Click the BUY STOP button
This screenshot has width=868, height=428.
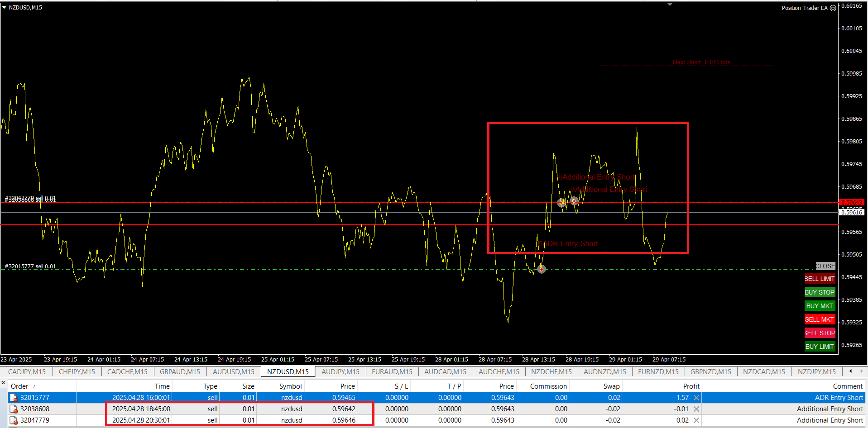pos(820,292)
